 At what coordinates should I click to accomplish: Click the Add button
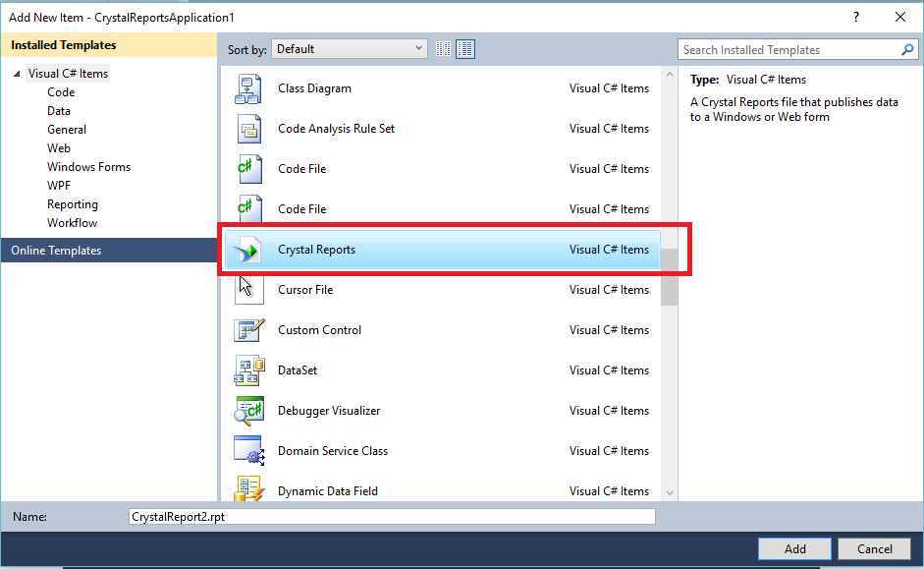click(794, 549)
